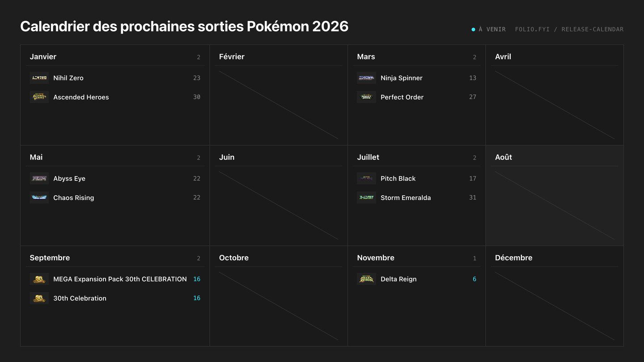The image size is (644, 362).
Task: Open the Chaos Rising release entry
Action: point(115,198)
